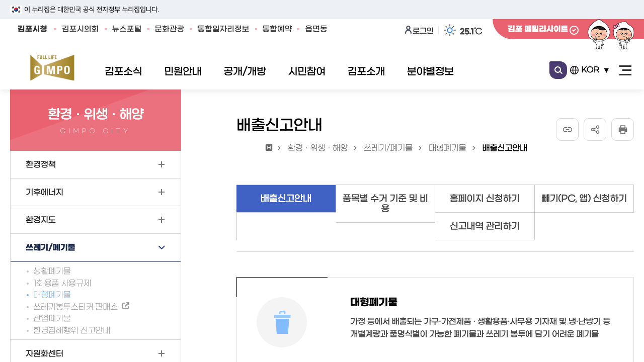Screen dimensions: 644x362
Task: Click the login person icon
Action: click(408, 30)
